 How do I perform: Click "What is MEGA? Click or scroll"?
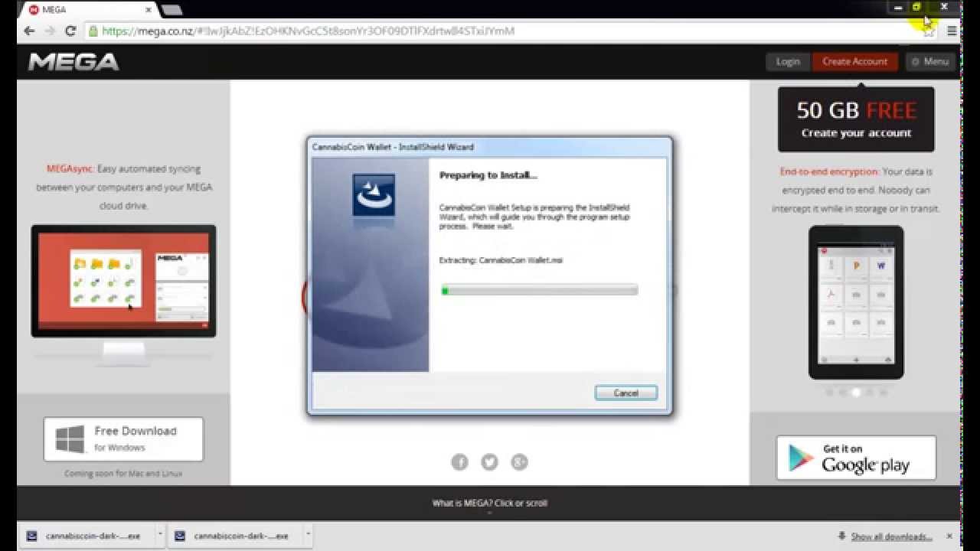pyautogui.click(x=490, y=503)
